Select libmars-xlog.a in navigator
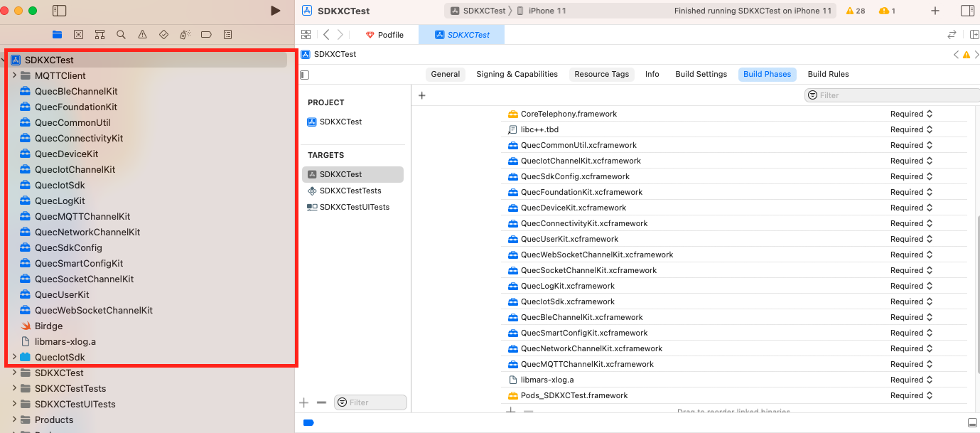The height and width of the screenshot is (433, 980). [58, 341]
